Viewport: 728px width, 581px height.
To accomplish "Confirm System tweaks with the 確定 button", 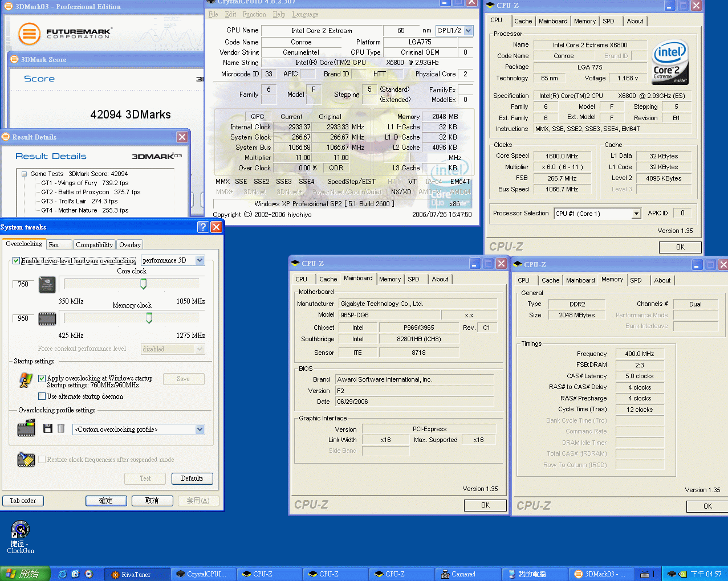I will click(x=106, y=501).
